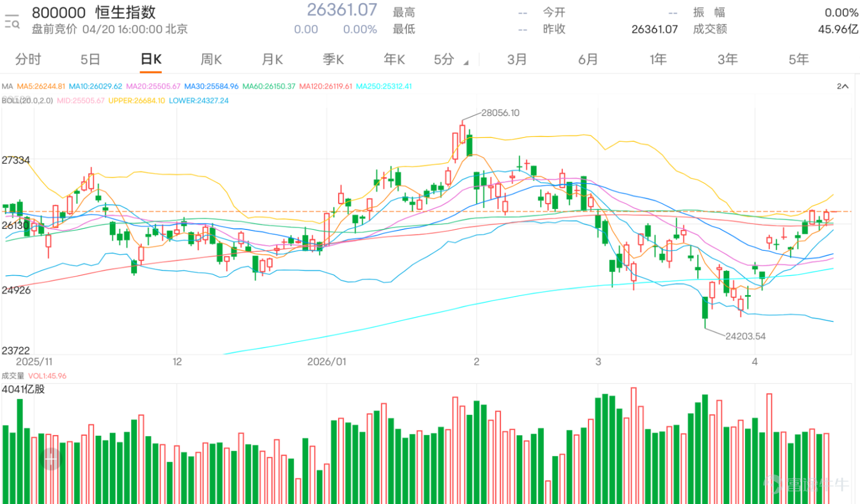This screenshot has height=504, width=860.
Task: Choose the 3年 time range
Action: tap(728, 60)
